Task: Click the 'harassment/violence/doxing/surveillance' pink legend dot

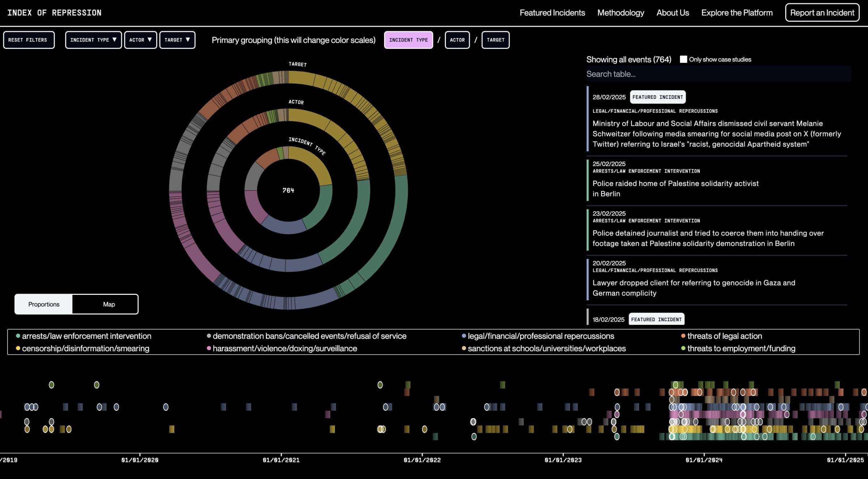Action: tap(209, 348)
